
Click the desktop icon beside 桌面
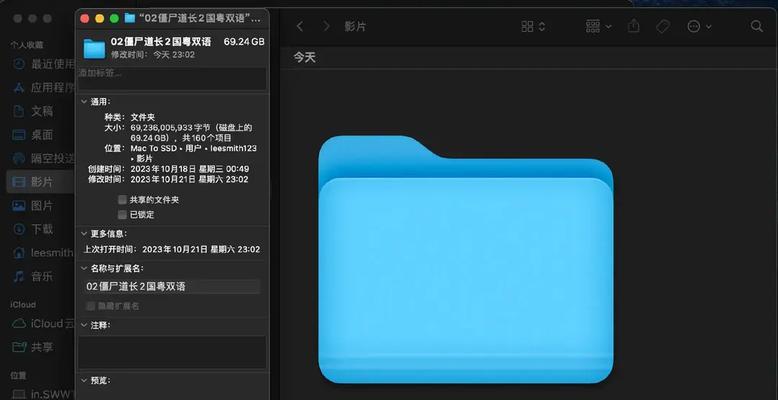click(19, 135)
